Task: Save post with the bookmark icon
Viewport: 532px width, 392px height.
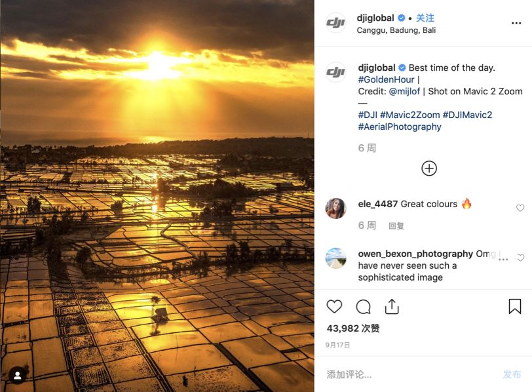Action: click(515, 306)
